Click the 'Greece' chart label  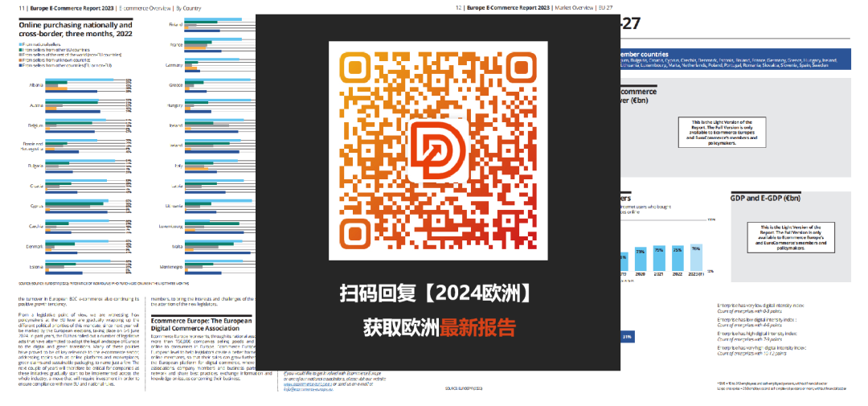(175, 85)
